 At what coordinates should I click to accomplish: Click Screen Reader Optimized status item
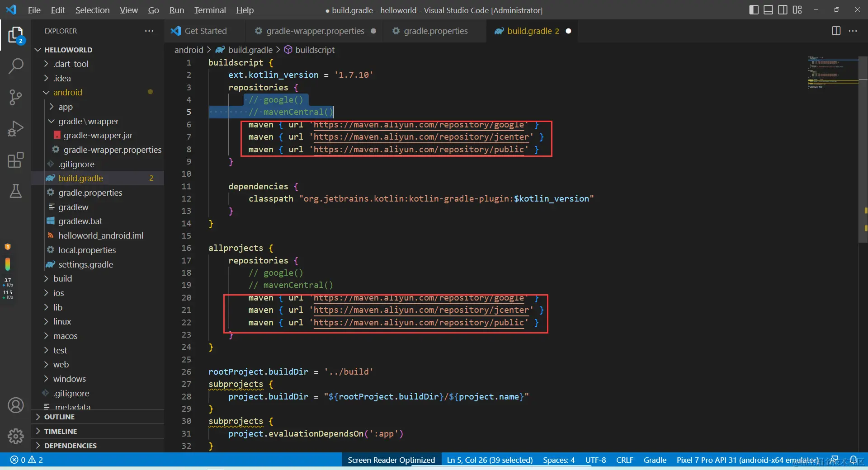click(x=391, y=460)
